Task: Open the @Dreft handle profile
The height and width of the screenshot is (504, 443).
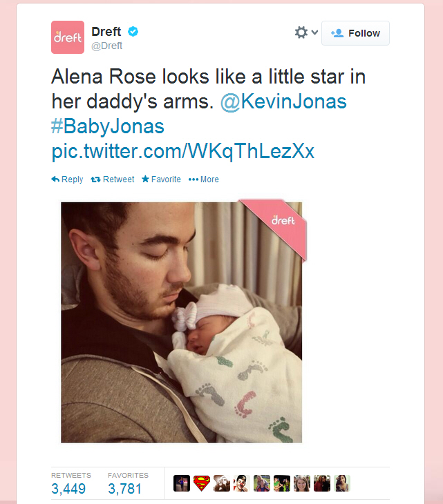Action: click(x=107, y=46)
